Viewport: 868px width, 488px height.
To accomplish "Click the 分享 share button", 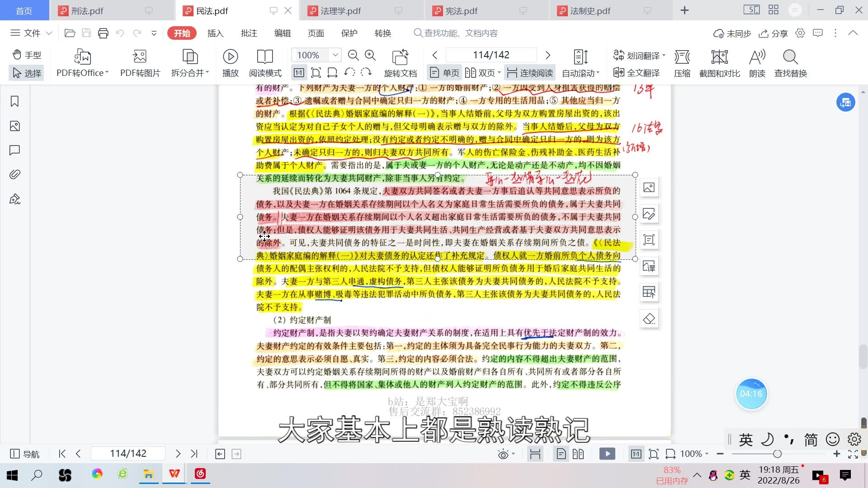I will pos(773,33).
